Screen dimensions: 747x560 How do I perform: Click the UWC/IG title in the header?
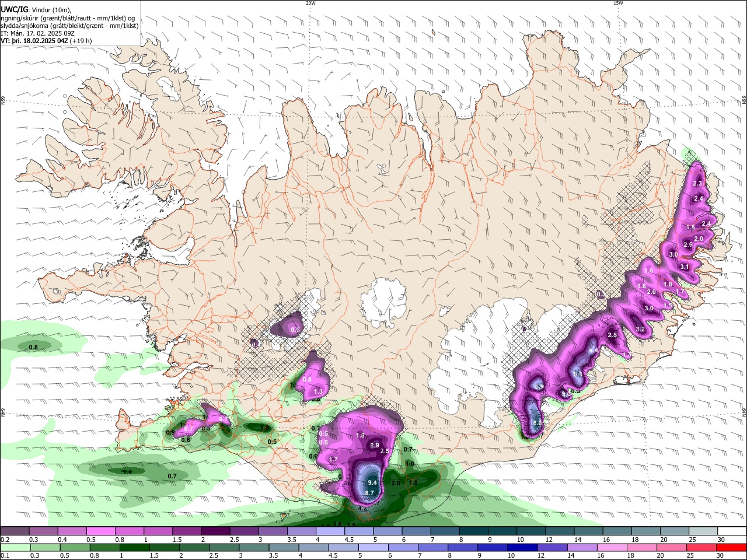click(14, 9)
